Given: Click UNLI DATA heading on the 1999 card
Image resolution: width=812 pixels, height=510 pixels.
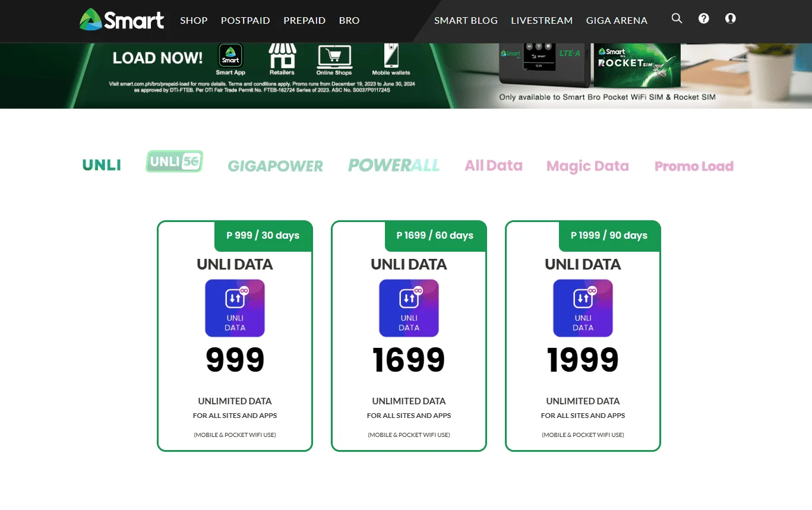Looking at the screenshot, I should click(x=583, y=264).
